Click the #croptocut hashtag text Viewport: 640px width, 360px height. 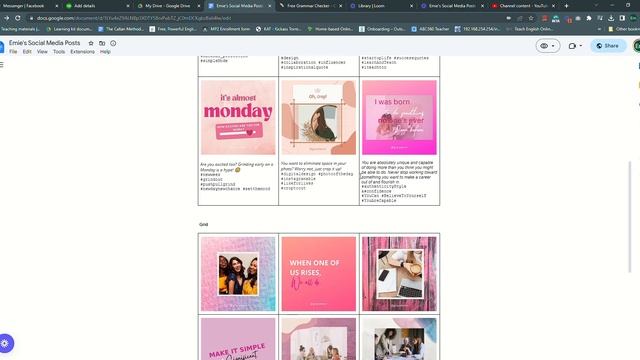click(293, 188)
